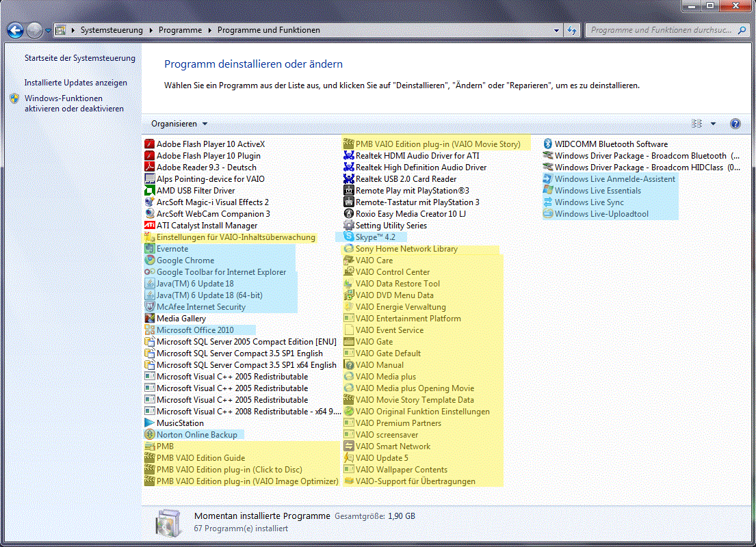The image size is (756, 547).
Task: Select Programme und Funktionen breadcrumb
Action: [x=269, y=30]
